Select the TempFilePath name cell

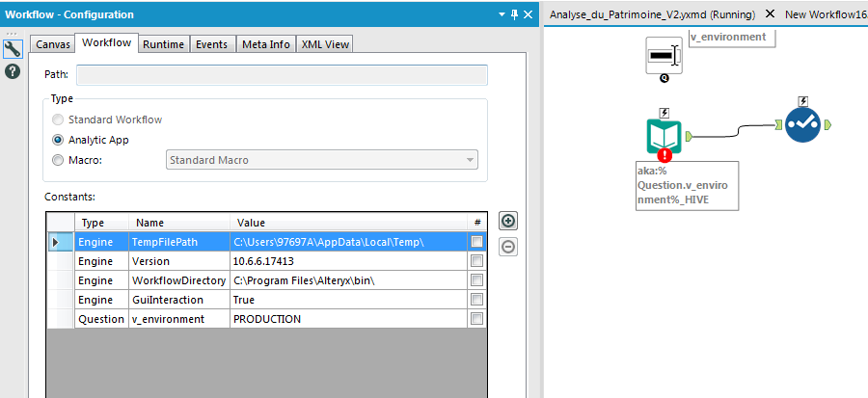tap(179, 242)
